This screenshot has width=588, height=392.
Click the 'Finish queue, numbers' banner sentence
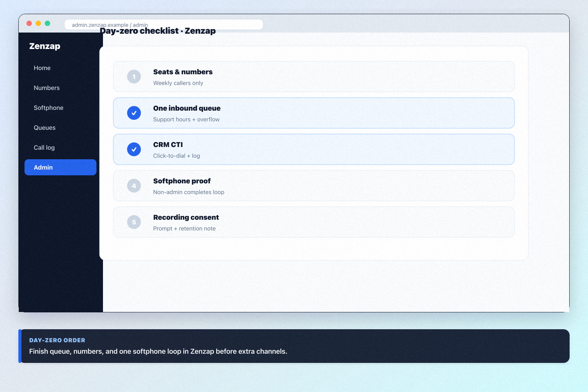pos(158,351)
